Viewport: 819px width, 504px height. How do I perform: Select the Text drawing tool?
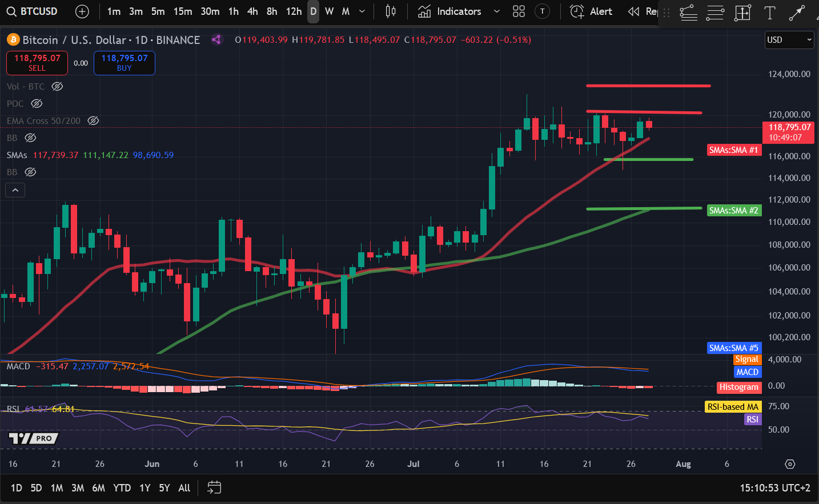coord(769,13)
